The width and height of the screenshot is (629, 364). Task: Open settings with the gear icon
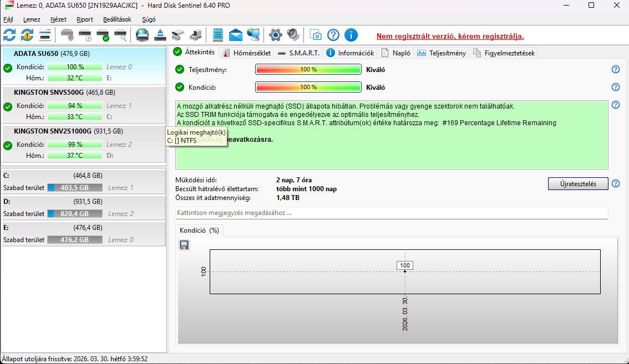[x=275, y=35]
